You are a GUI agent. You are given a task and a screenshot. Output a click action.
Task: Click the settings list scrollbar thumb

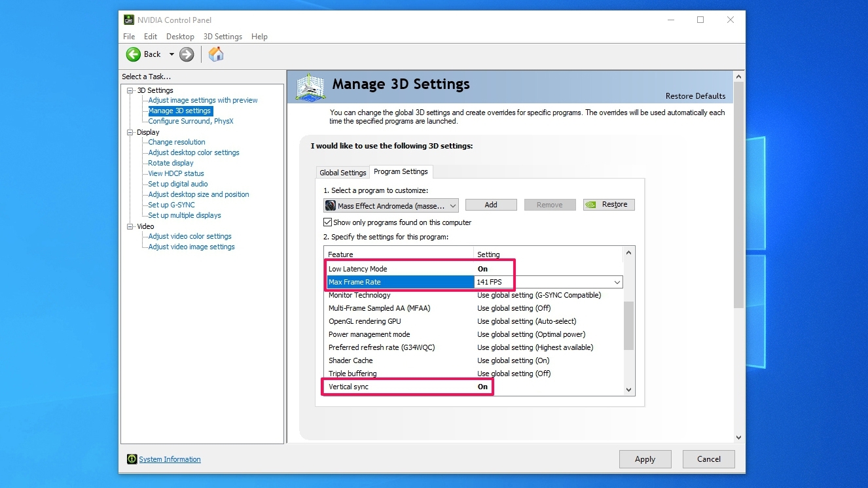(629, 325)
